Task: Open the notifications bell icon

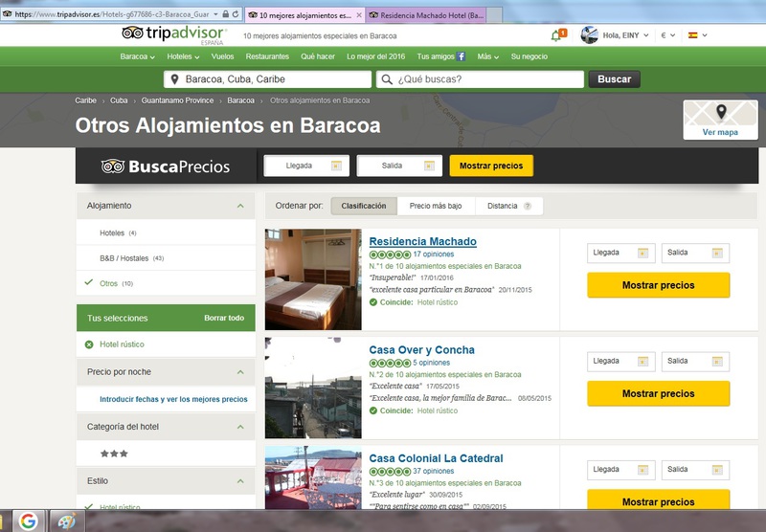Action: pos(556,35)
